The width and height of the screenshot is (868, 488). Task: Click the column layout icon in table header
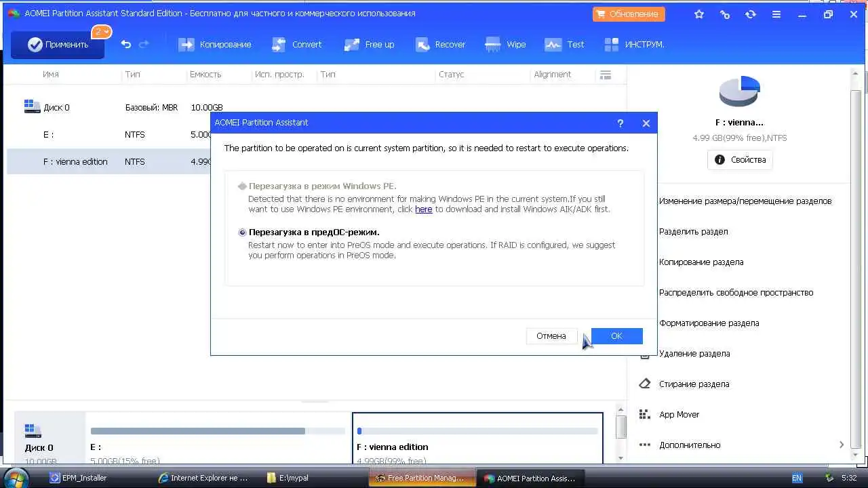click(606, 75)
